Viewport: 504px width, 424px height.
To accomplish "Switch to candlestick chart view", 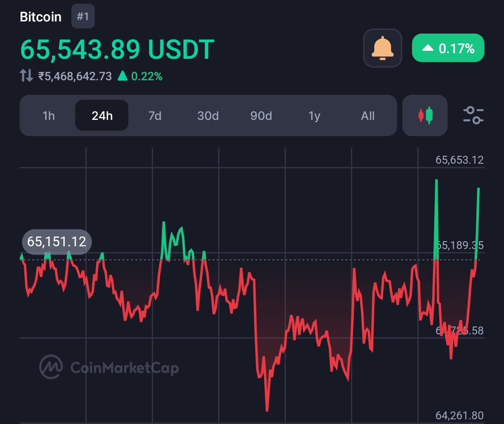I will [x=425, y=115].
